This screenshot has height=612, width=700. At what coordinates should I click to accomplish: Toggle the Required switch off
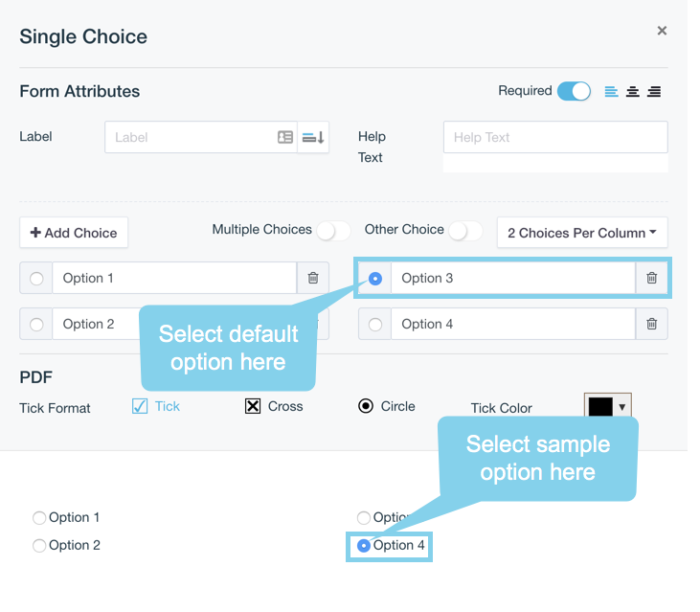pos(574,91)
